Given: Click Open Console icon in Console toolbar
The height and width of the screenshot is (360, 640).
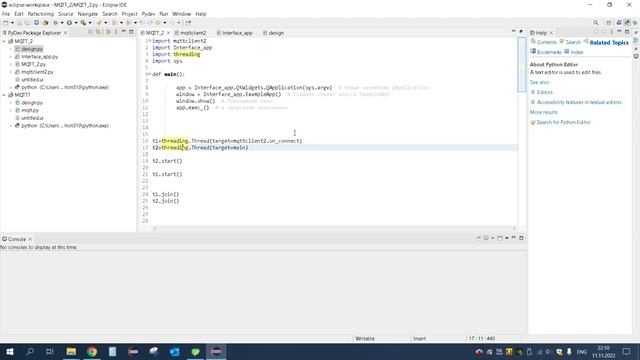Looking at the screenshot, I should pos(500,238).
